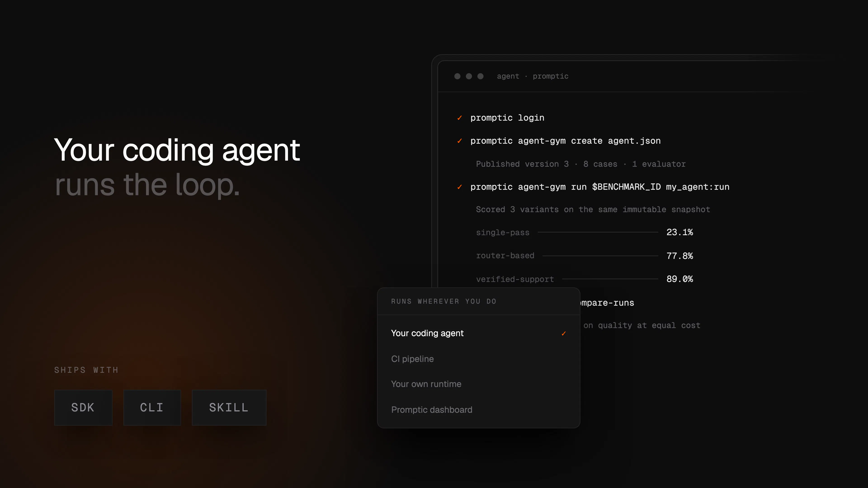868x488 pixels.
Task: Click the orange checkmark on Your coding agent row
Action: pos(563,333)
